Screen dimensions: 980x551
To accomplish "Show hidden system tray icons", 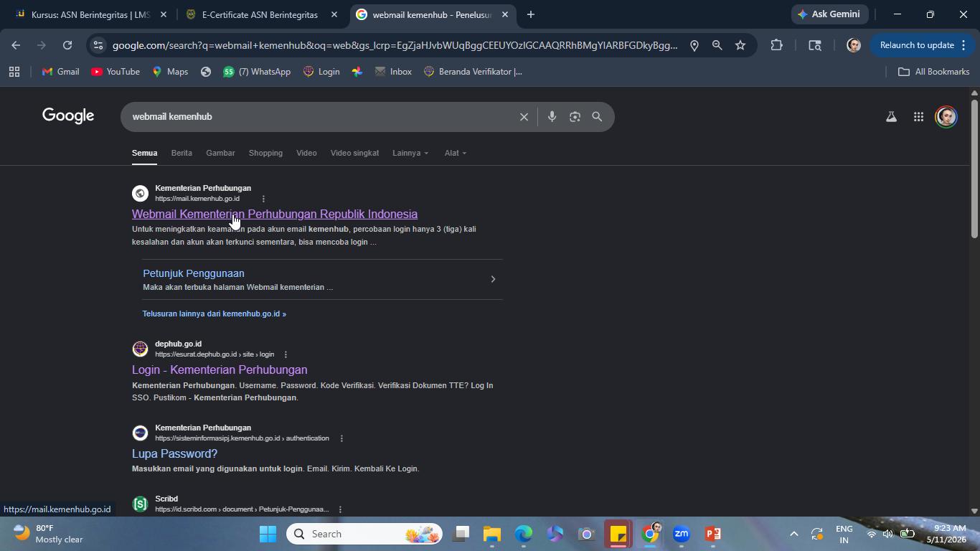I will (793, 534).
